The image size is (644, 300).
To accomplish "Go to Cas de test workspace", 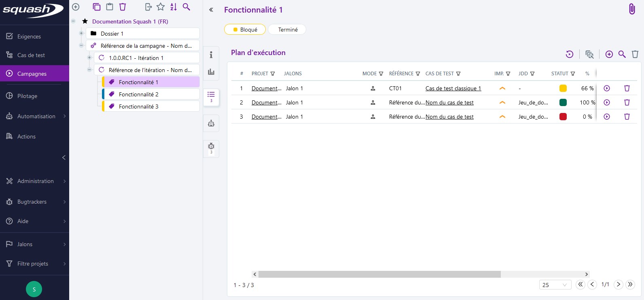I will coord(31,55).
